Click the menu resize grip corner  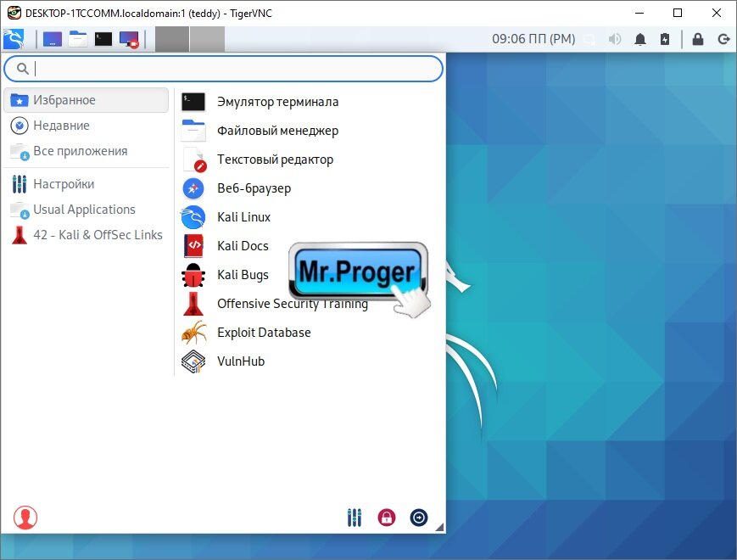point(439,528)
